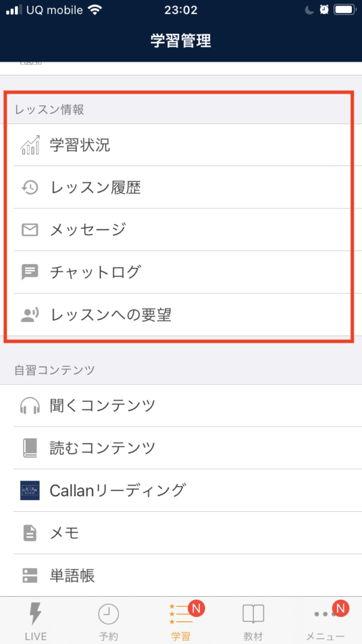Open レッスン履歴 entry
Viewport: 362px width, 644px height.
pyautogui.click(x=181, y=187)
